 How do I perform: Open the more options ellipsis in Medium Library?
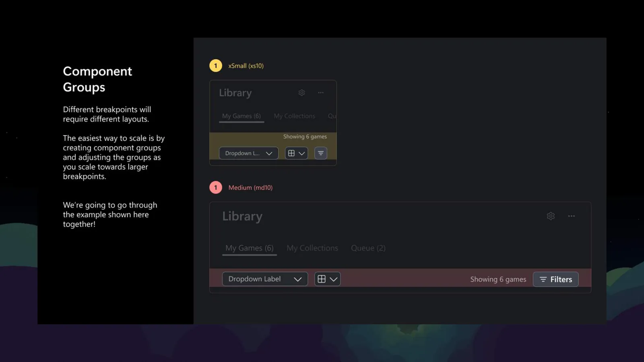572,216
